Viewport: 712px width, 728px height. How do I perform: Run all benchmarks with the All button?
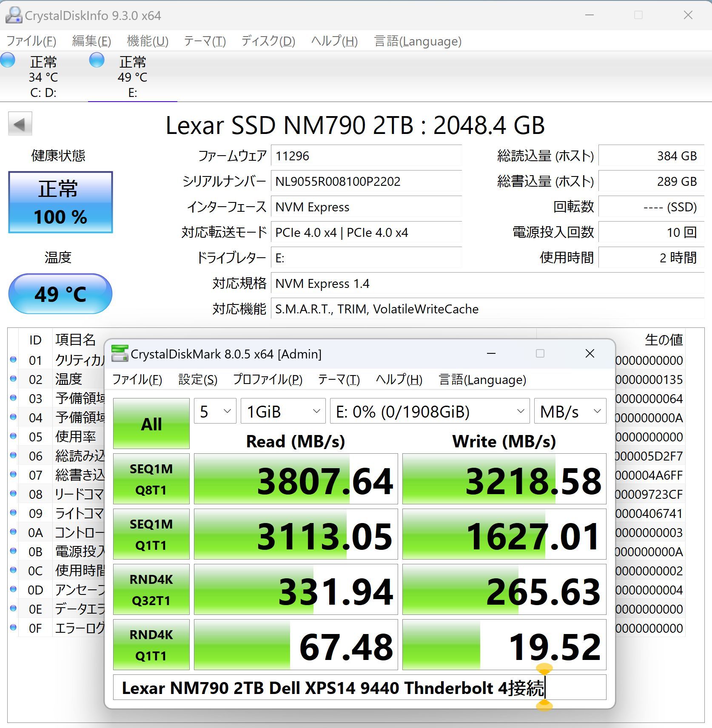pos(151,424)
